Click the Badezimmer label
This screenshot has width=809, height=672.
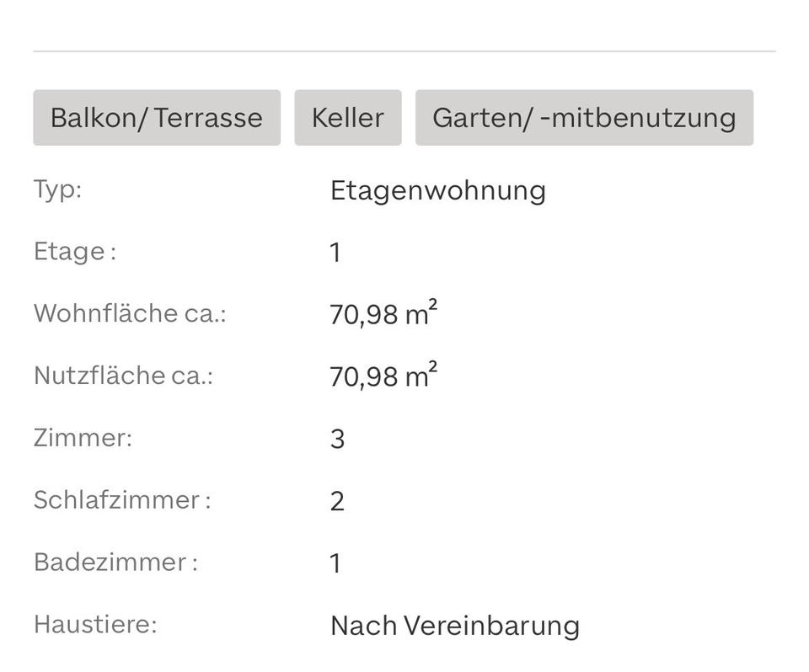115,563
